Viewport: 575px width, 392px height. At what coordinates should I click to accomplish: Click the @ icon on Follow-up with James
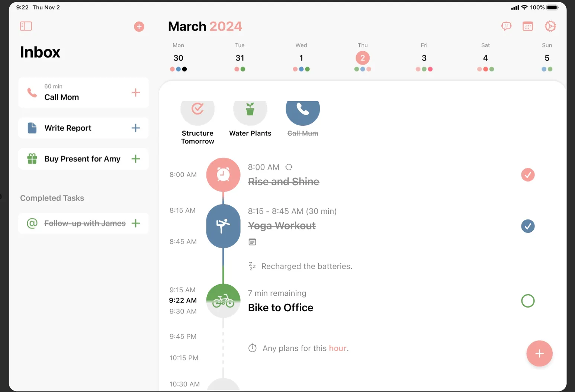point(32,223)
